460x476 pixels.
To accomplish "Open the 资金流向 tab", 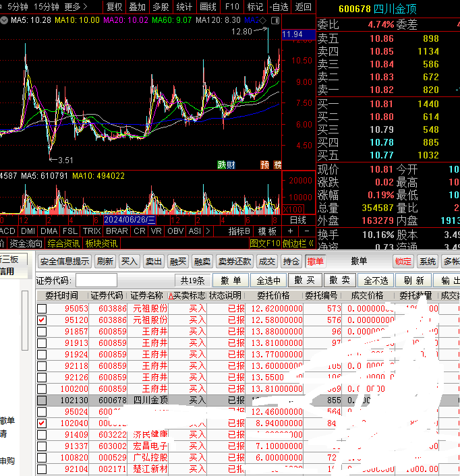I will [26, 243].
